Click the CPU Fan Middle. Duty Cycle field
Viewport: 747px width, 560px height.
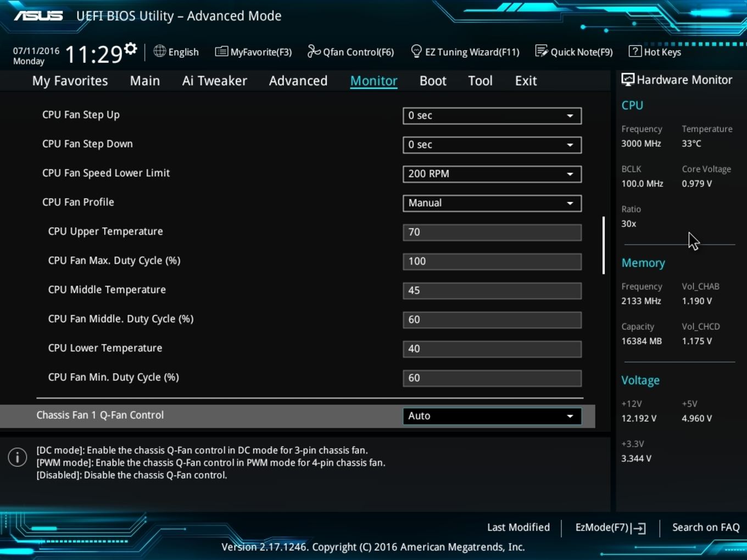click(492, 320)
